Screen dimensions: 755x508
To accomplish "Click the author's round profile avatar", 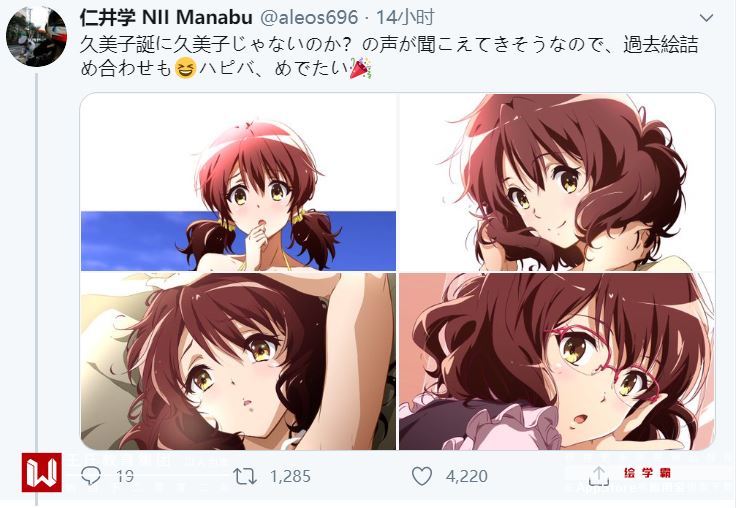I will (x=37, y=37).
